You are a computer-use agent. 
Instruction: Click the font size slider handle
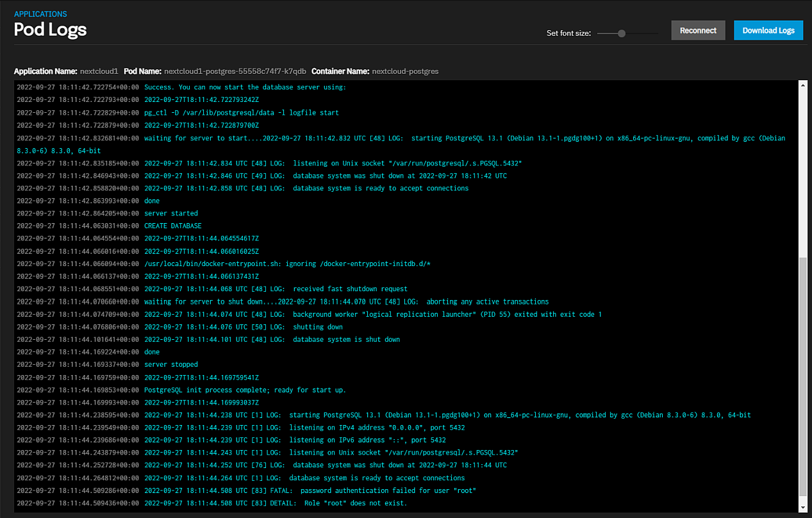[x=621, y=33]
